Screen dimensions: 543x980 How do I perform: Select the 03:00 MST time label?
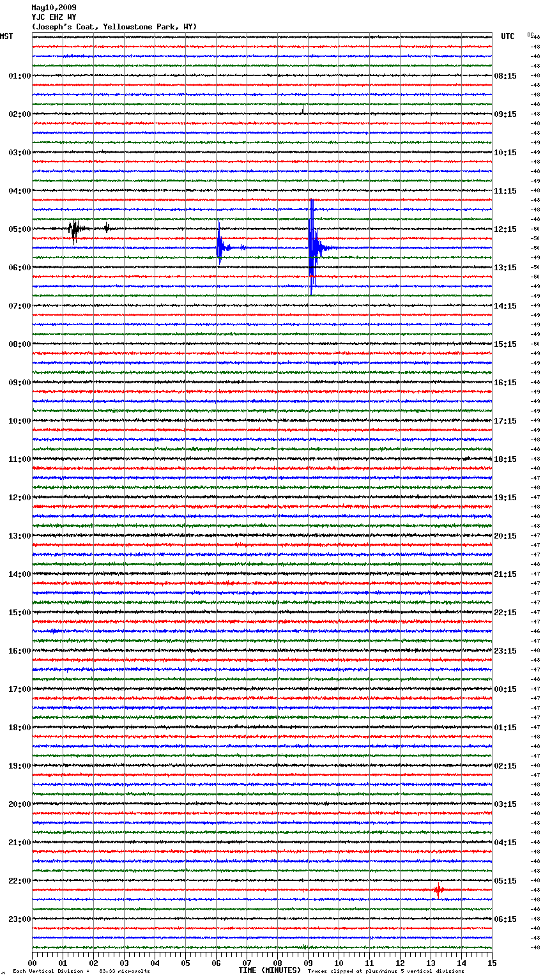coord(19,153)
